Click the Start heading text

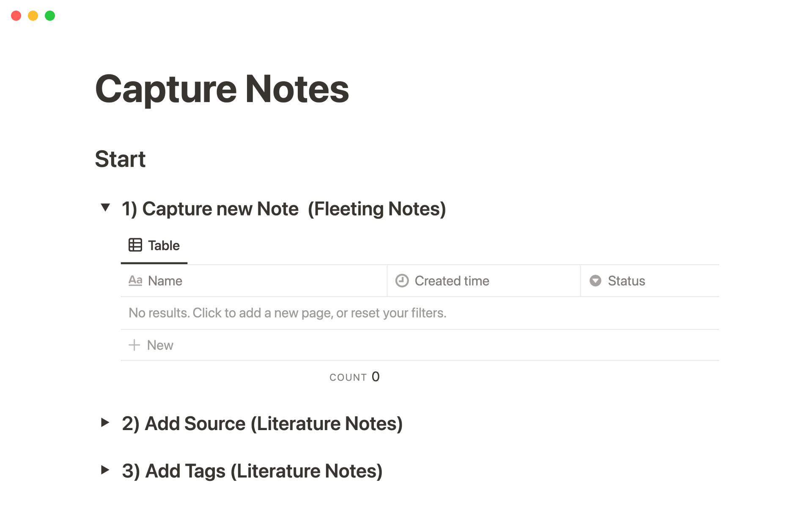(x=120, y=159)
